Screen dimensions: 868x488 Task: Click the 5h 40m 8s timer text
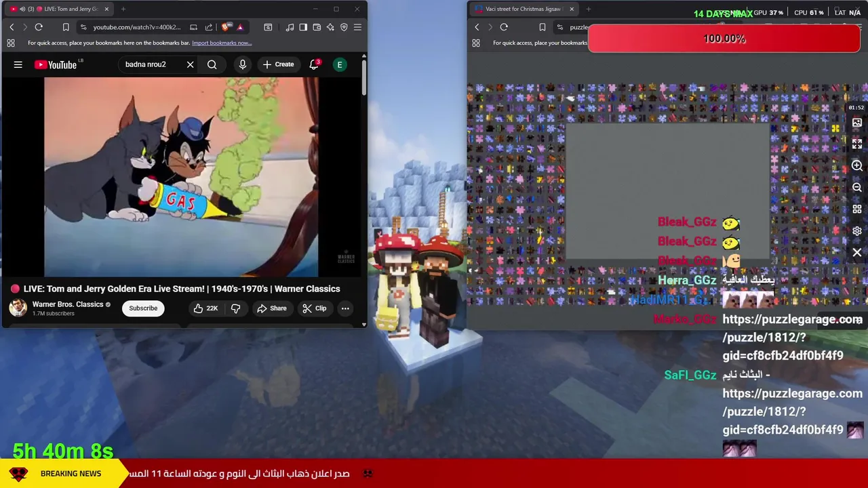[63, 451]
